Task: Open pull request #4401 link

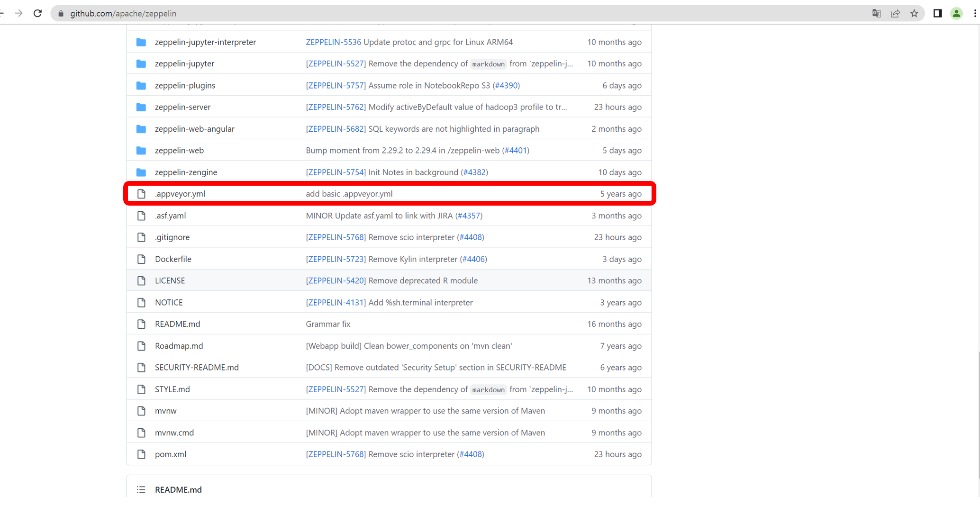Action: (x=516, y=150)
